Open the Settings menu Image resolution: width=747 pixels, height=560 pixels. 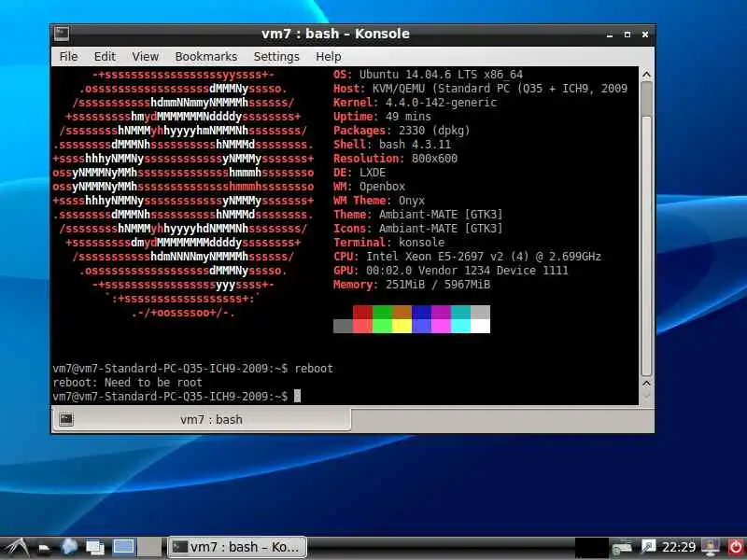276,57
